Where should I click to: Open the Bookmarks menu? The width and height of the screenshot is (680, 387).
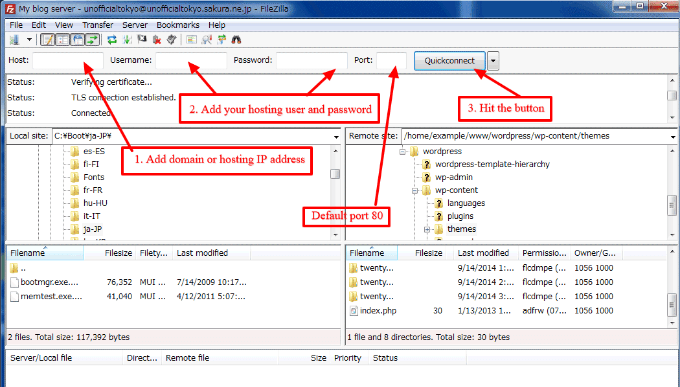pos(178,25)
